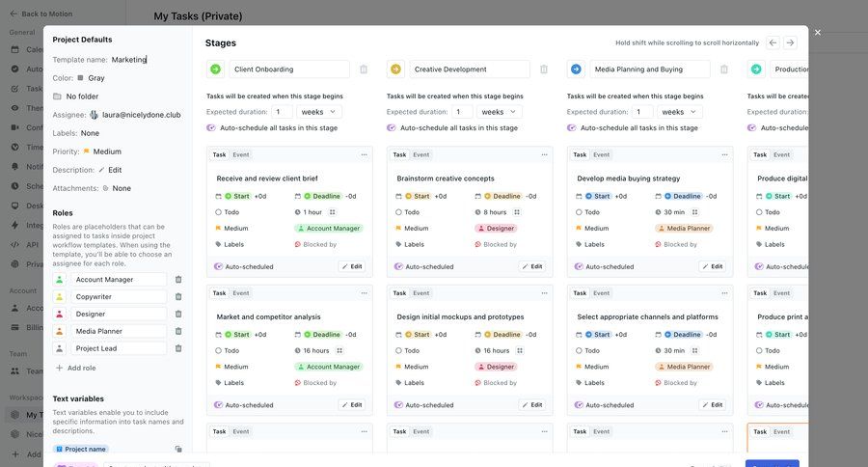Toggle auto-schedule for Media Planning and Buying stage

coord(572,128)
